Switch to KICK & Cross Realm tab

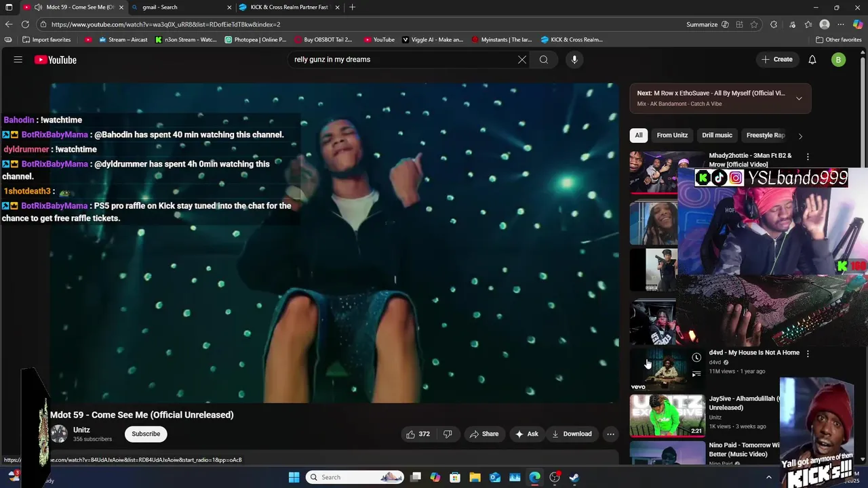click(x=288, y=7)
